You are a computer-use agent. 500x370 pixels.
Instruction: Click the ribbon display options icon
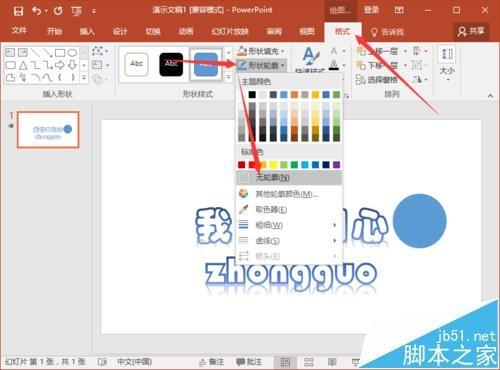pyautogui.click(x=399, y=10)
